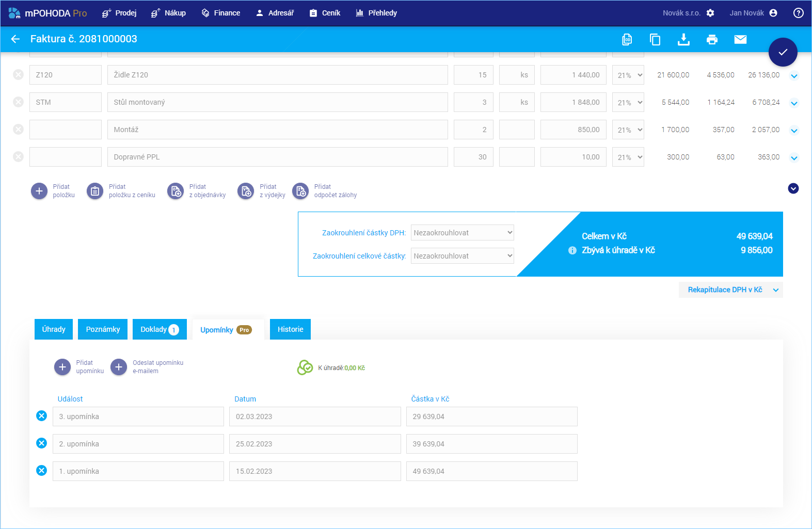Open Zaokrouhlení celkové částky dropdown

[463, 256]
